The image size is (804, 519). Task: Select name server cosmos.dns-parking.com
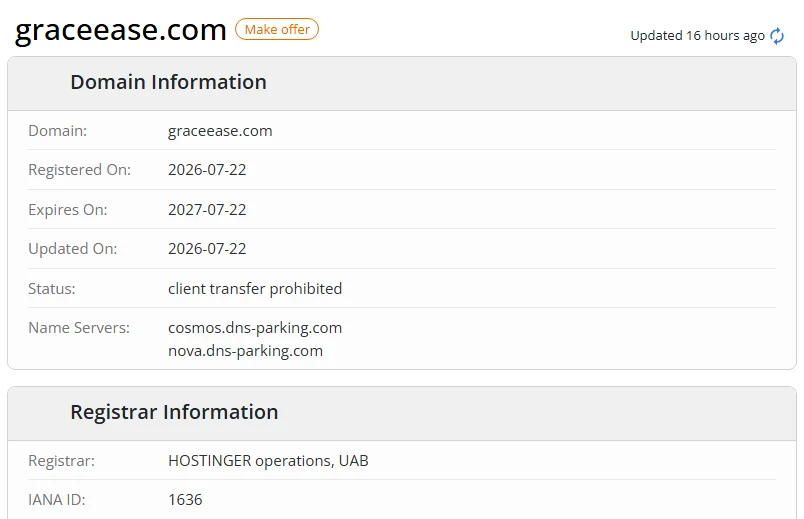(x=255, y=328)
